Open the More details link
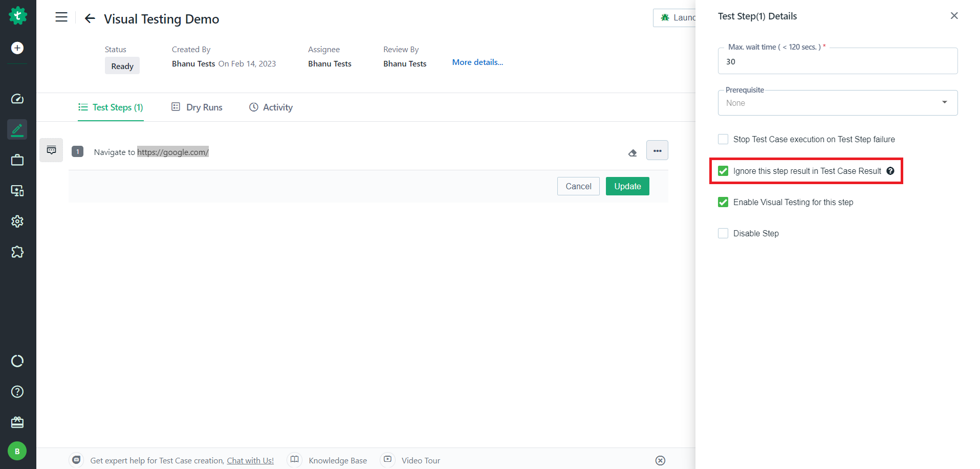 click(477, 62)
